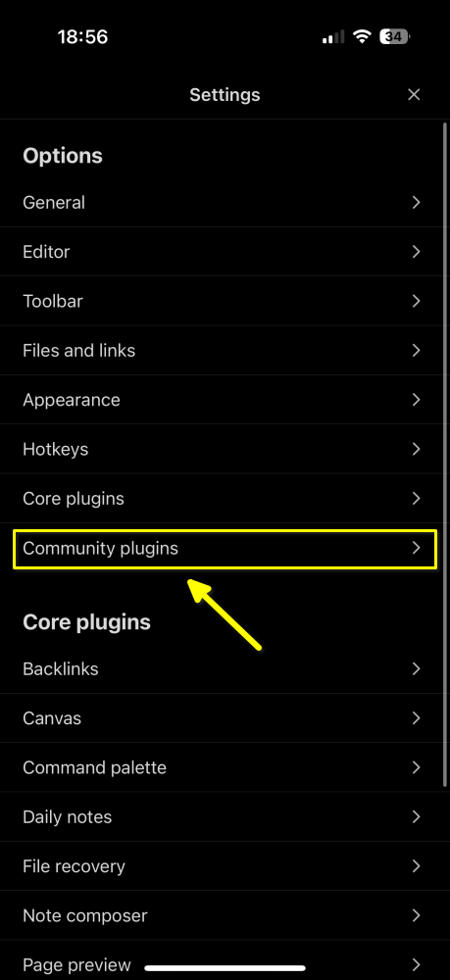The image size is (450, 980).
Task: Click the settings list scrollbar
Action: [x=445, y=455]
